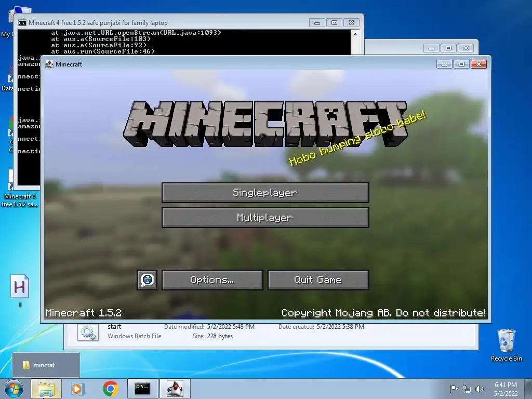Screen dimensions: 532x399
Task: Minimize the Explorer window behind
Action: point(431,48)
